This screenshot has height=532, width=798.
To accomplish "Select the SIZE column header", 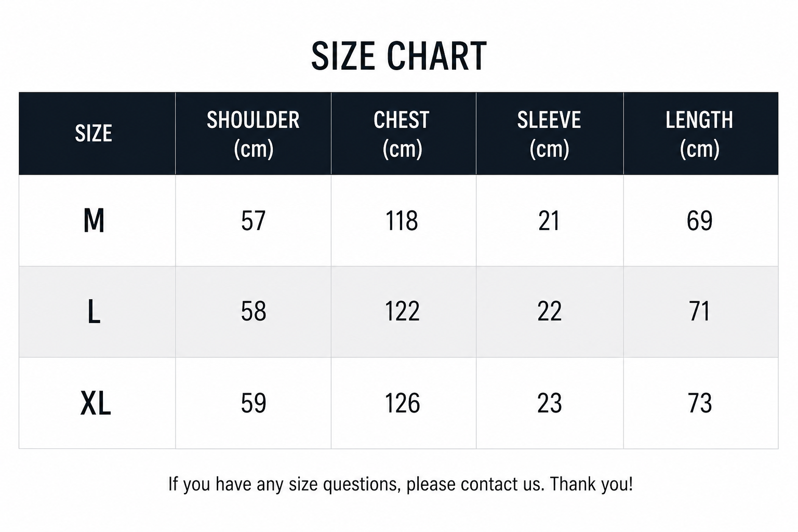I will [x=94, y=134].
